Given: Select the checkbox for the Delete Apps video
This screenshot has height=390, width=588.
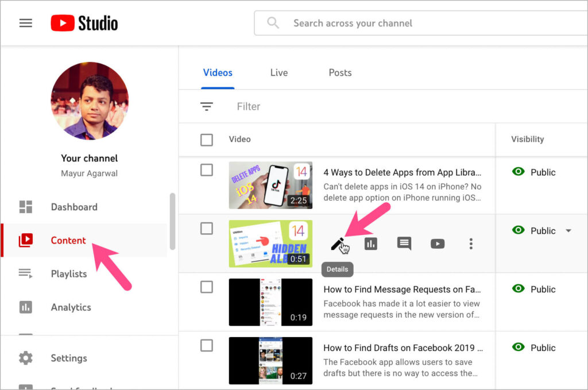Looking at the screenshot, I should 206,169.
